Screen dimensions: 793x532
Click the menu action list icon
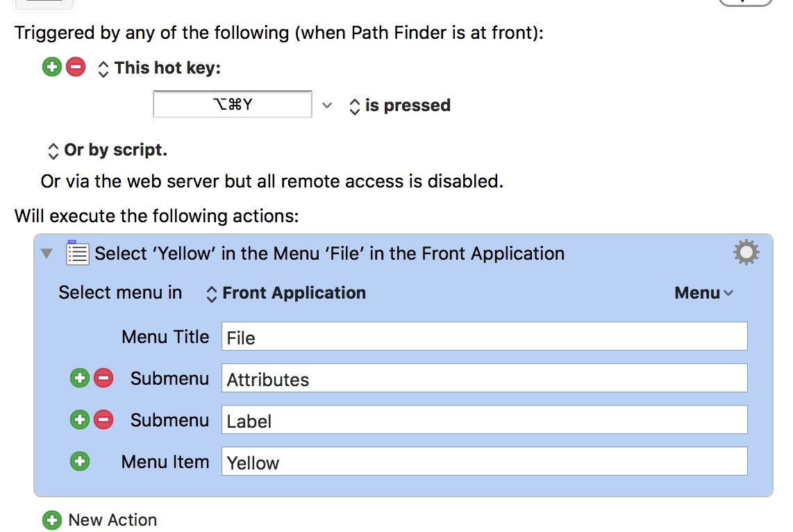point(77,252)
